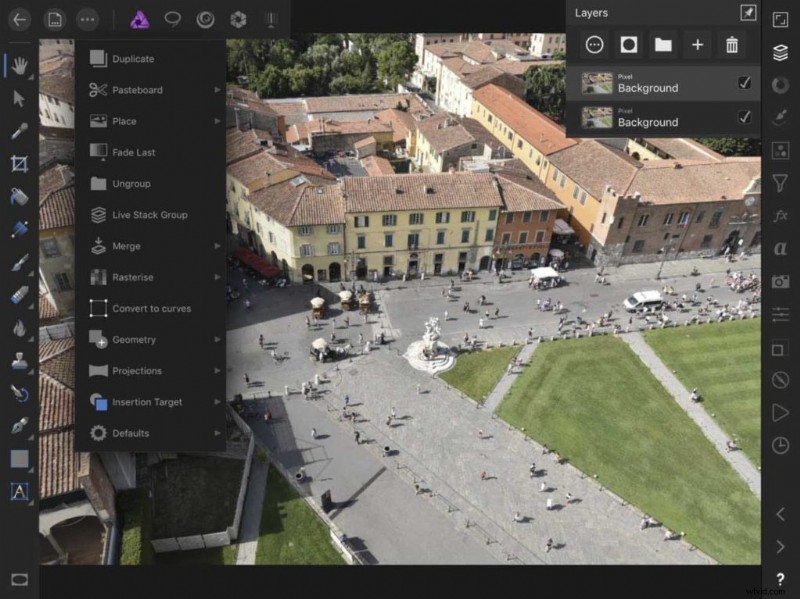Select the Move tool arrow

(x=20, y=95)
